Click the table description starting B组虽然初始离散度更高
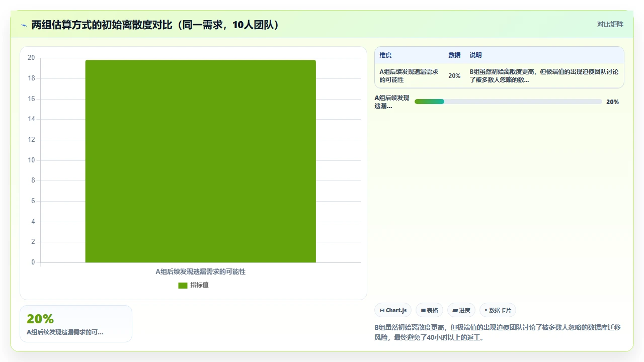Viewport: 644px width, 362px height. (544, 76)
